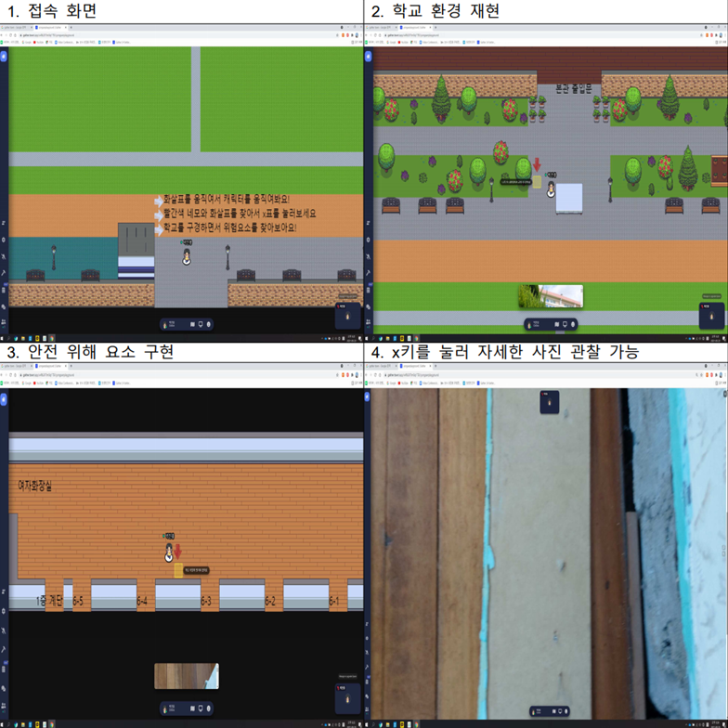Select active Gather browser tab in screenshot 1
Viewport: 728px width, 728px height.
click(50, 28)
